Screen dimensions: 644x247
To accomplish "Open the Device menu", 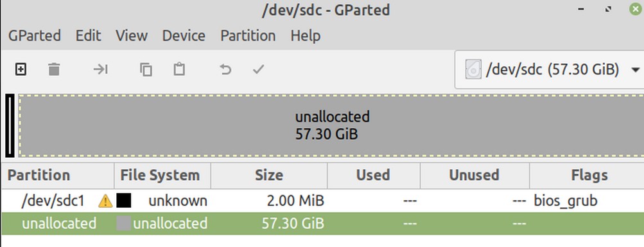I will [184, 36].
